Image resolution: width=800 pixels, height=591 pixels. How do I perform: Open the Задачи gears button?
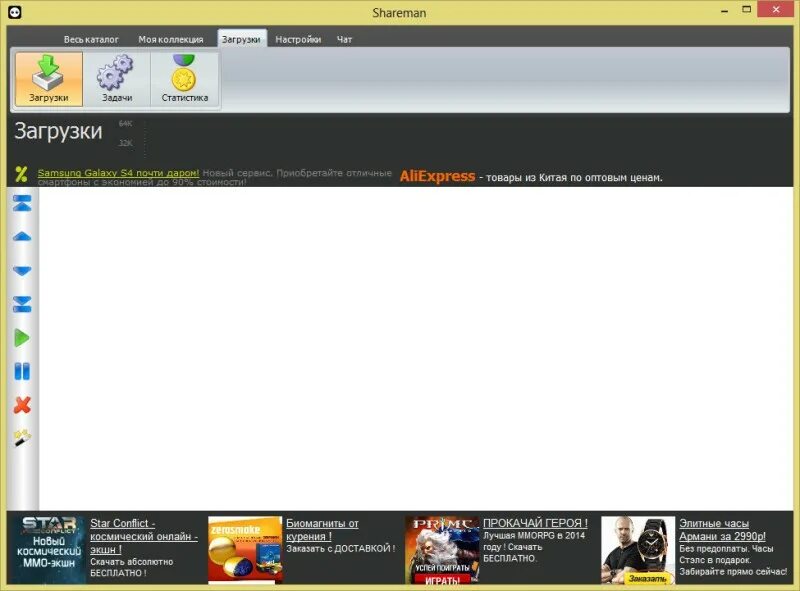point(117,79)
